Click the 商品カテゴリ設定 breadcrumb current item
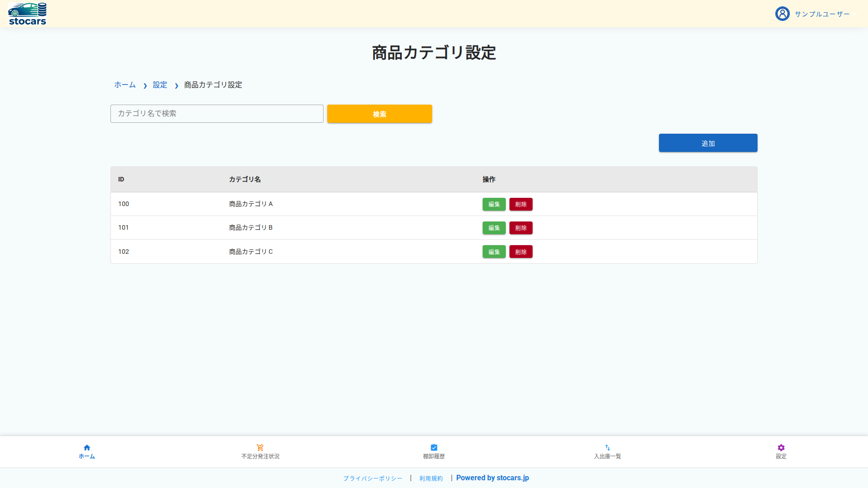 point(213,85)
